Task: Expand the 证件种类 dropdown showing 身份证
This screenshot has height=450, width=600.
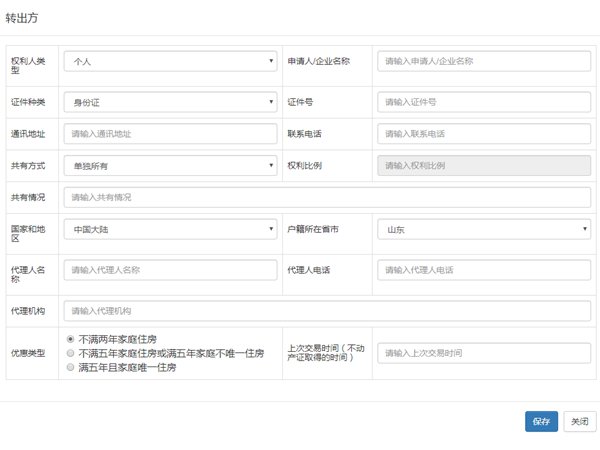Action: [170, 101]
